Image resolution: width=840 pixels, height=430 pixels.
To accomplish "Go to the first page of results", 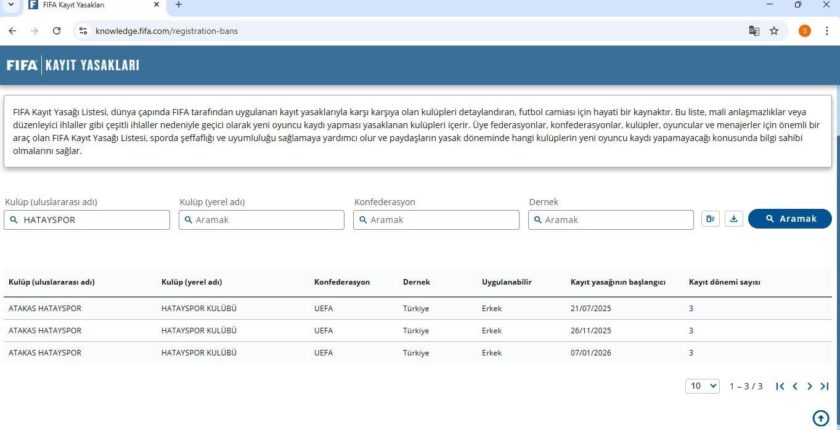I will pyautogui.click(x=780, y=386).
